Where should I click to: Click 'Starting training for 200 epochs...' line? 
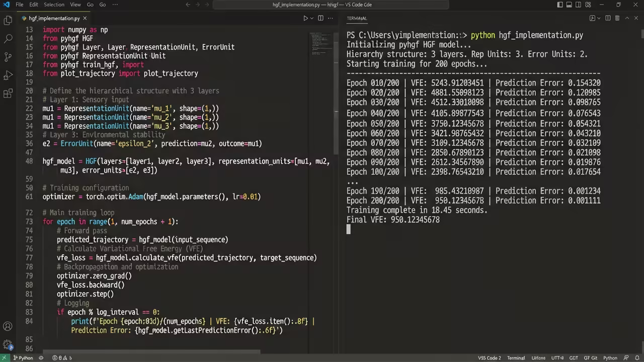pos(417,64)
